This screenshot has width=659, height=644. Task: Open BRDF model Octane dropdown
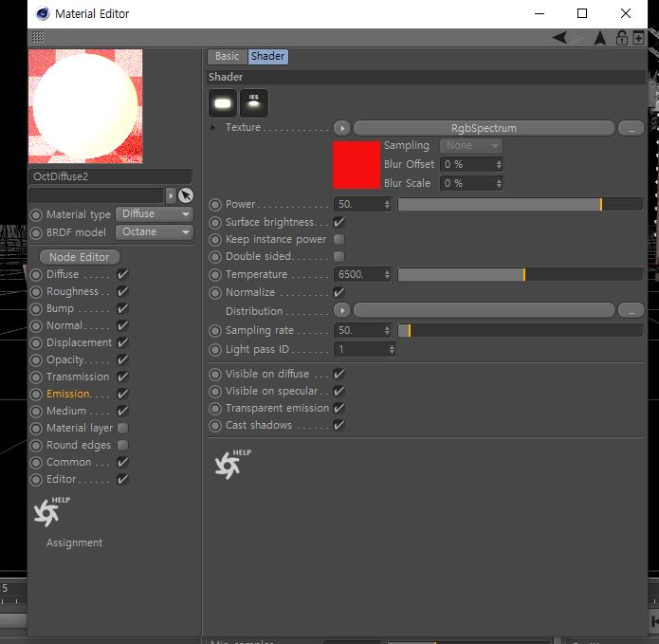[x=155, y=232]
